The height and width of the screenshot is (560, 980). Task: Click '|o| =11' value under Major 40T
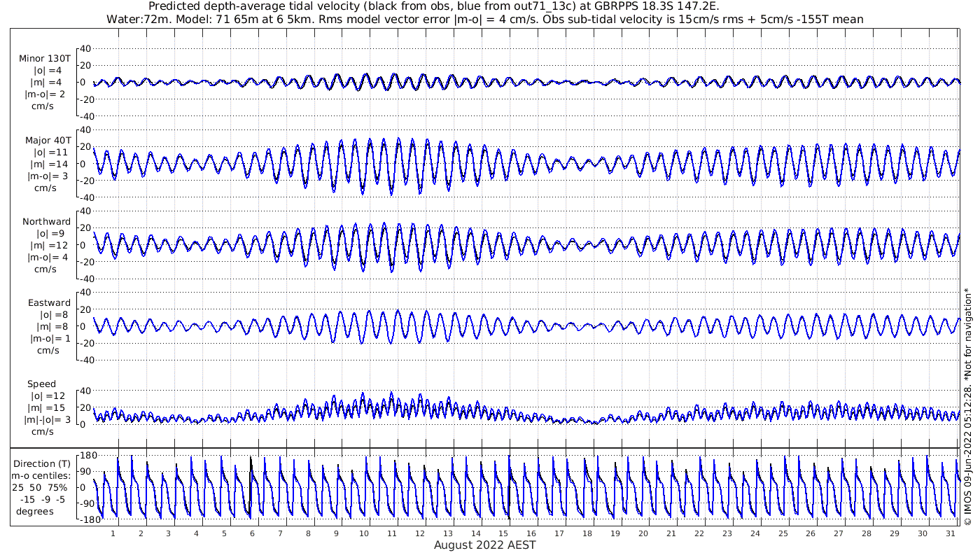pos(50,152)
